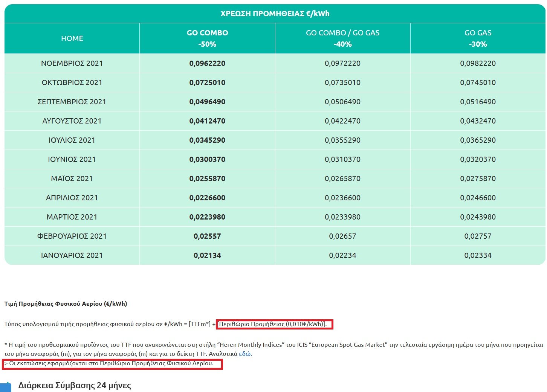Click the value 0,0735010

[342, 82]
